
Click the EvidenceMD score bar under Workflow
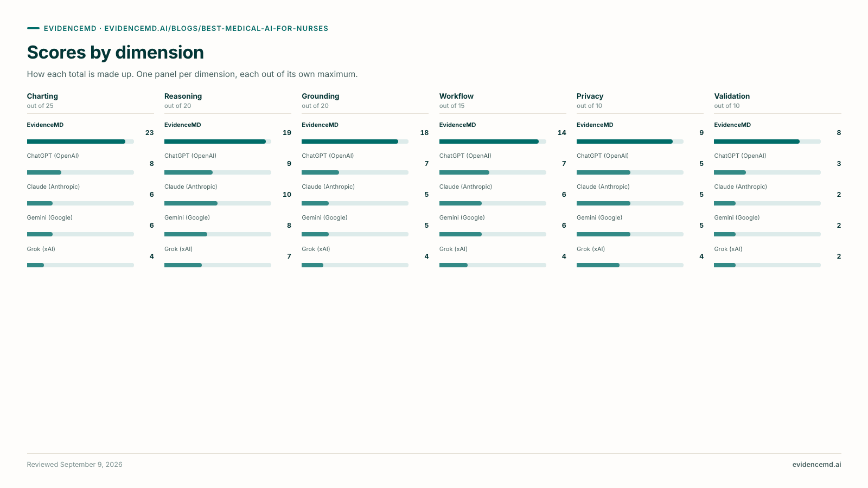tap(493, 142)
